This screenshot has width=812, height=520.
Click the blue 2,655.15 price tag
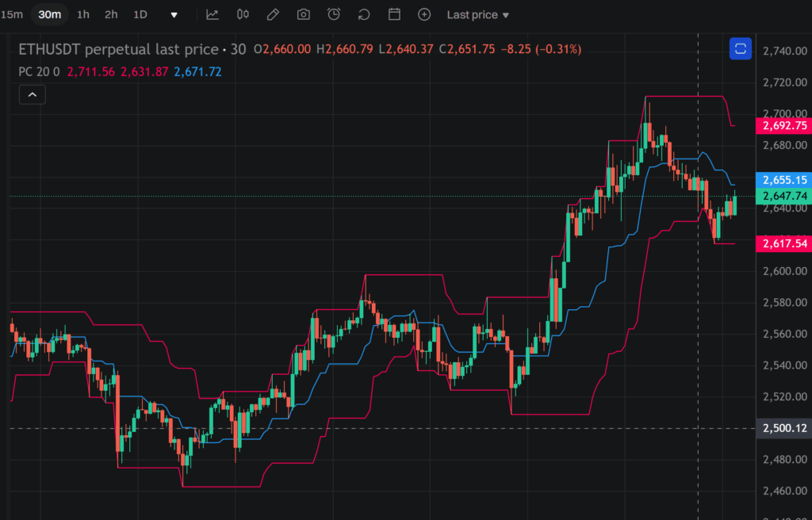pyautogui.click(x=783, y=180)
